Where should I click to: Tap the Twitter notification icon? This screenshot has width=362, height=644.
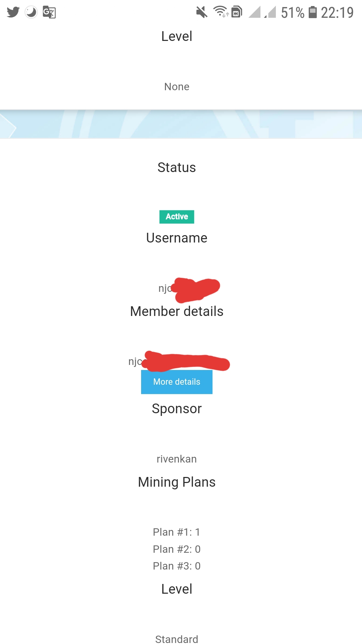pos(13,12)
